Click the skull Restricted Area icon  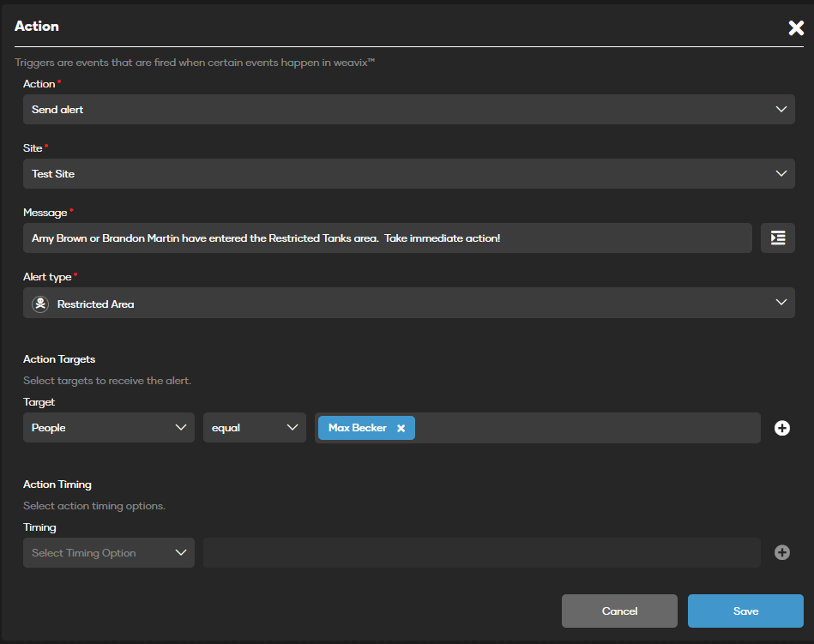point(40,304)
